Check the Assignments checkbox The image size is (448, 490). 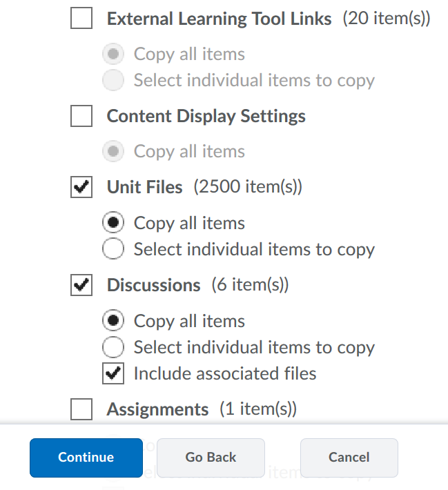click(x=81, y=409)
